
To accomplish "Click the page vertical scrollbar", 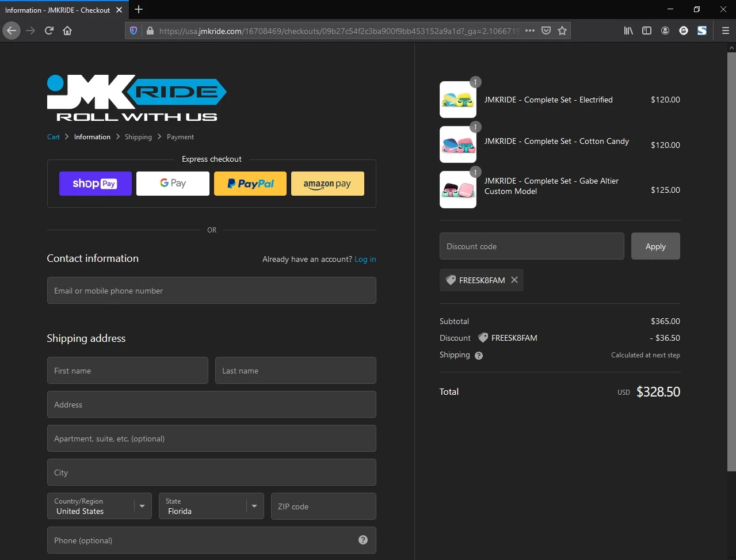I will point(731,262).
